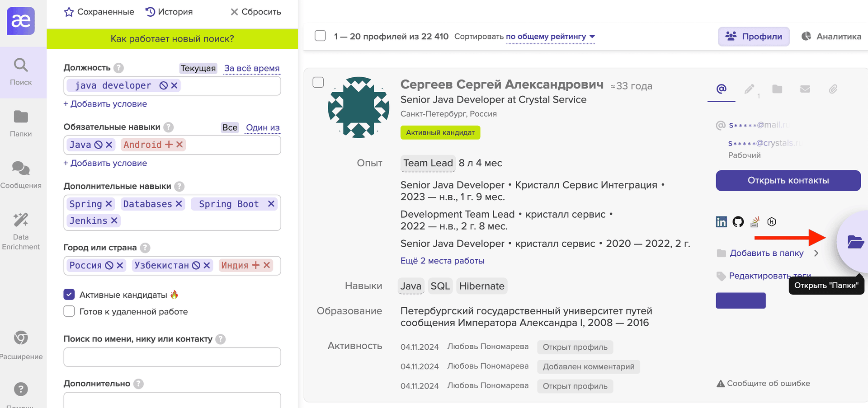Switch to the Аналитика tab

click(x=831, y=37)
